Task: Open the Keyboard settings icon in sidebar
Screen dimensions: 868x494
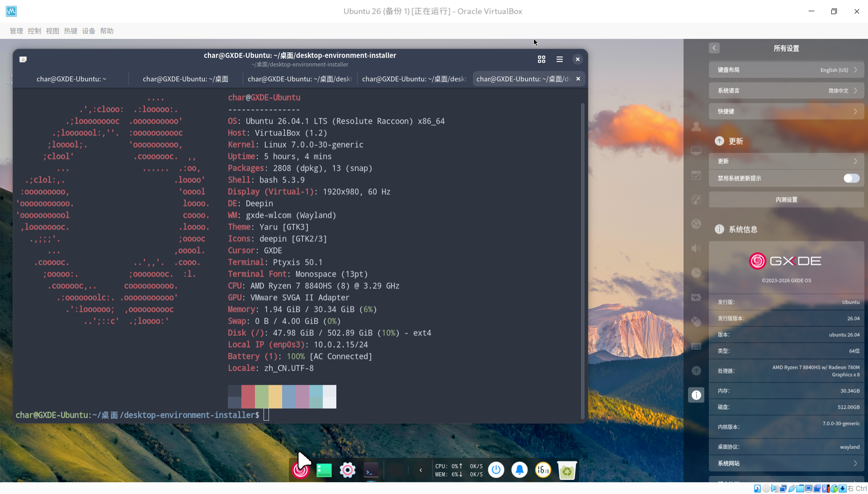Action: pos(696,346)
